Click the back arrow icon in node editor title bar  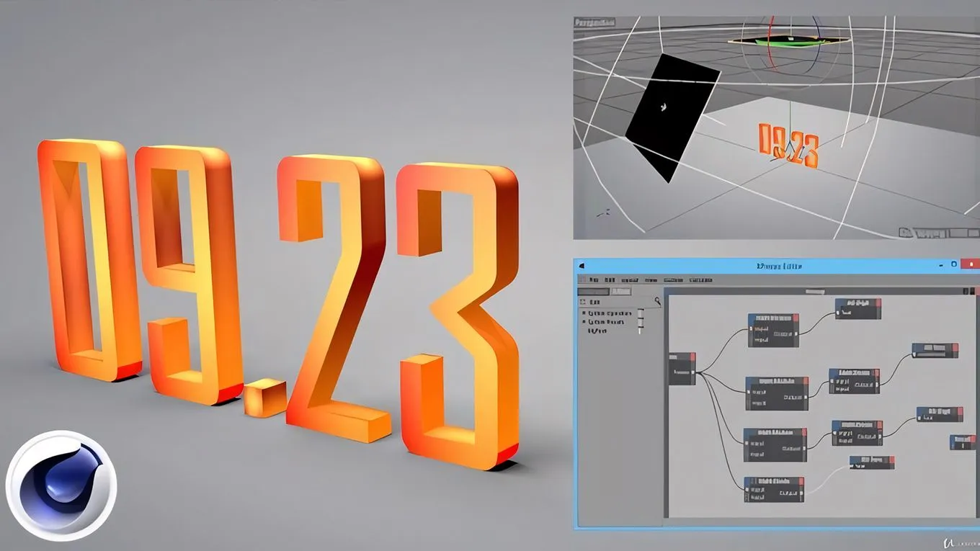click(x=581, y=266)
